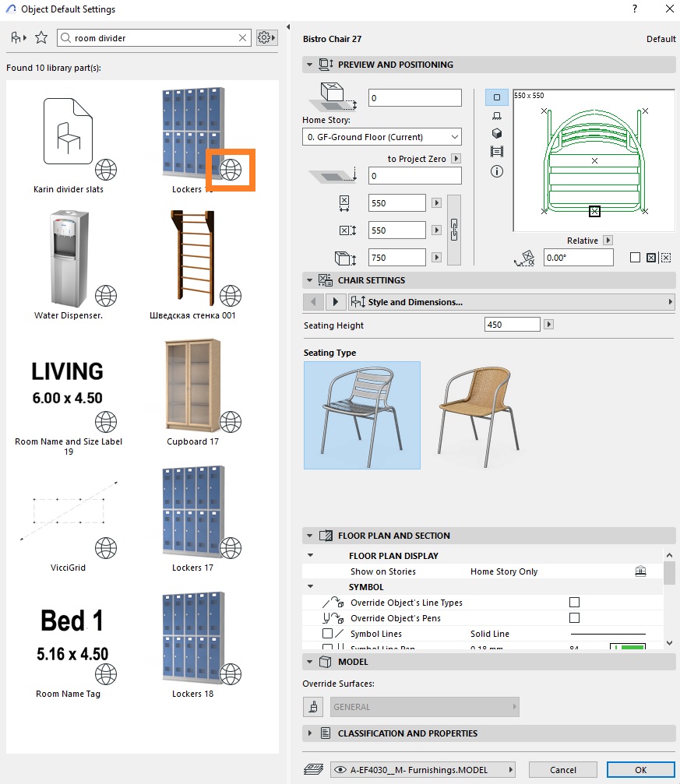680x784 pixels.
Task: Toggle chain link for proportional dimensions
Action: click(x=454, y=230)
